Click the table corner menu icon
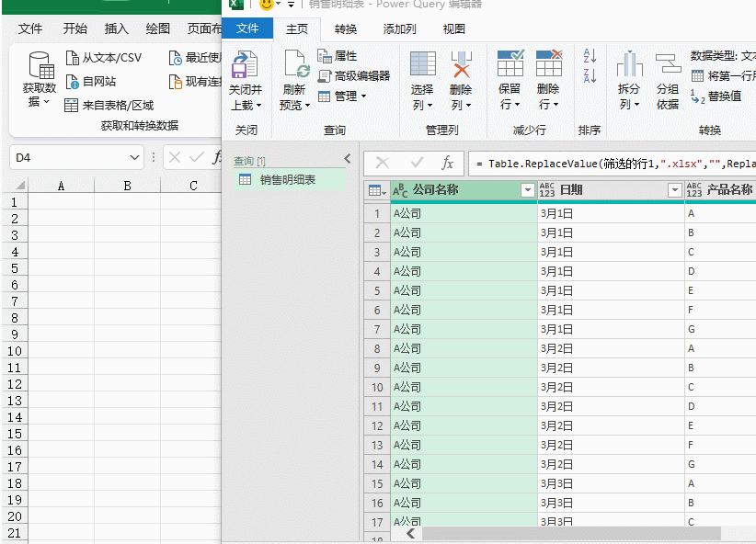 (377, 191)
